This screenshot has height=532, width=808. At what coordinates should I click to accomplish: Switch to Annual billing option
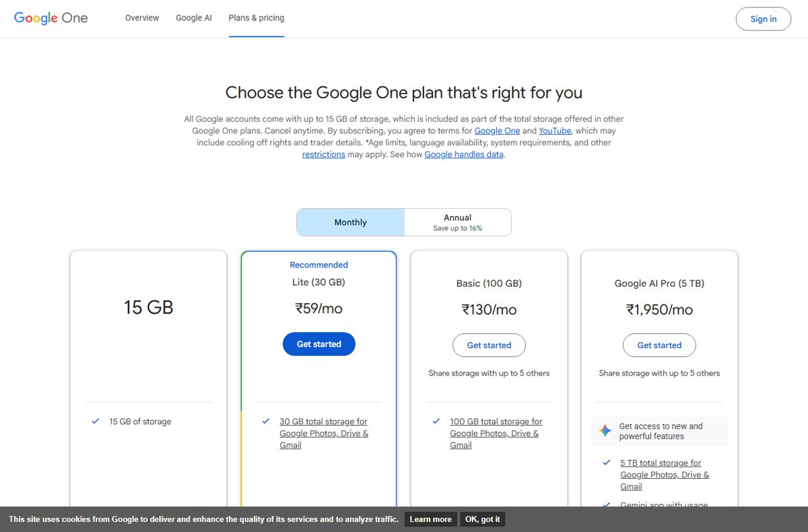(457, 222)
